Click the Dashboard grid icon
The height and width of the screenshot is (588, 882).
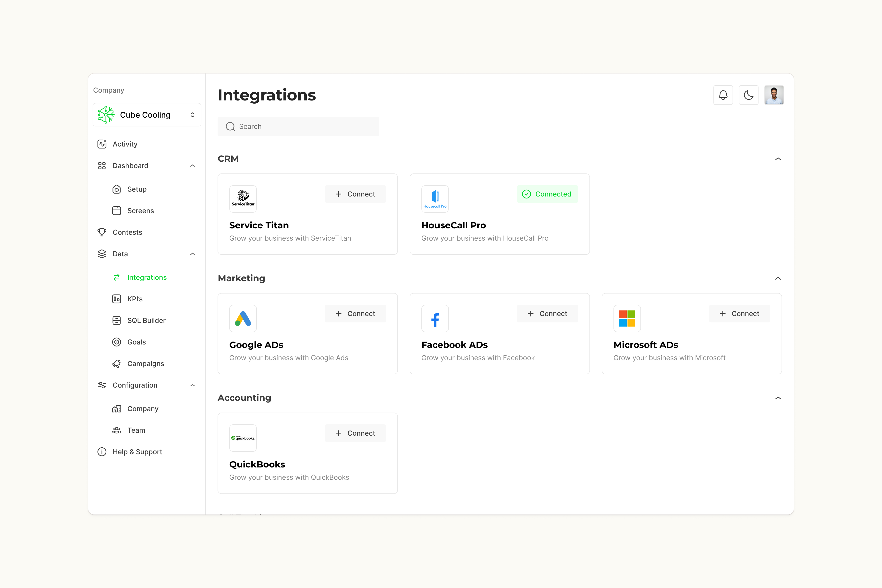(x=102, y=166)
